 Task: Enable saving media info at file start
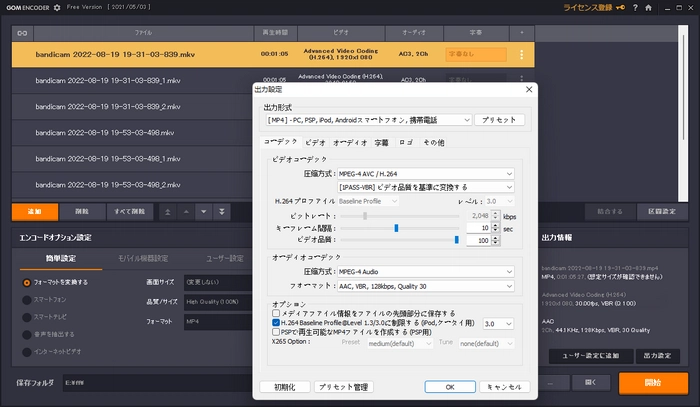[276, 313]
